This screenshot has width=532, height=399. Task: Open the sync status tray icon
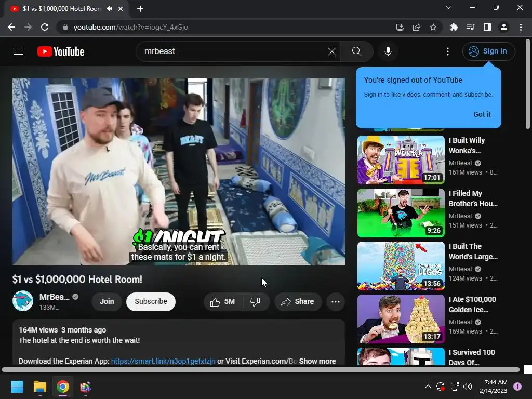441,387
